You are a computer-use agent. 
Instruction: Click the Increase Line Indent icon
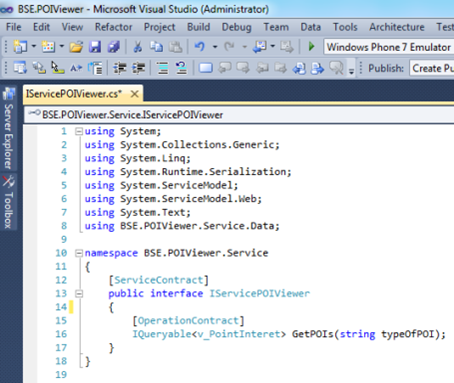[138, 68]
